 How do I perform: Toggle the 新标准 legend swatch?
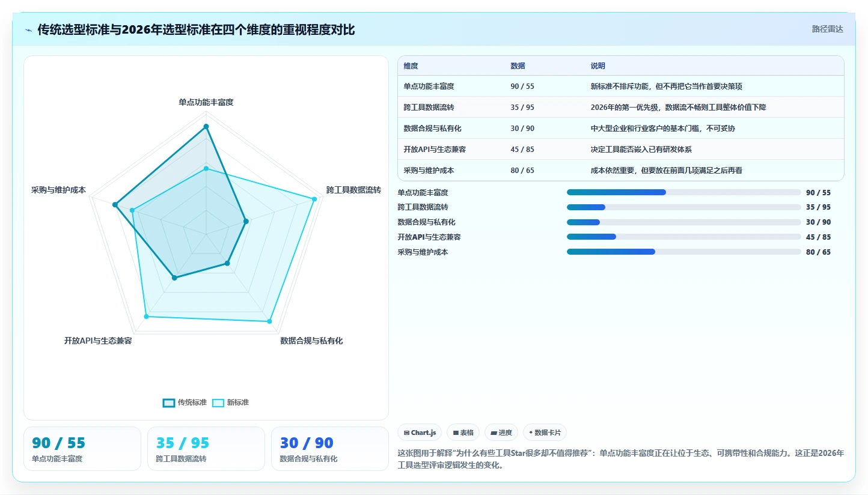click(218, 402)
